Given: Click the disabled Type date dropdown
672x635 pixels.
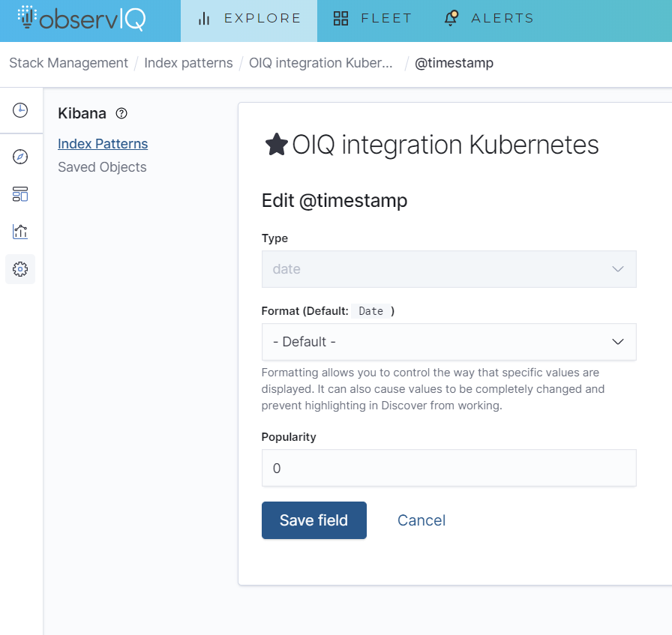Looking at the screenshot, I should (x=448, y=269).
